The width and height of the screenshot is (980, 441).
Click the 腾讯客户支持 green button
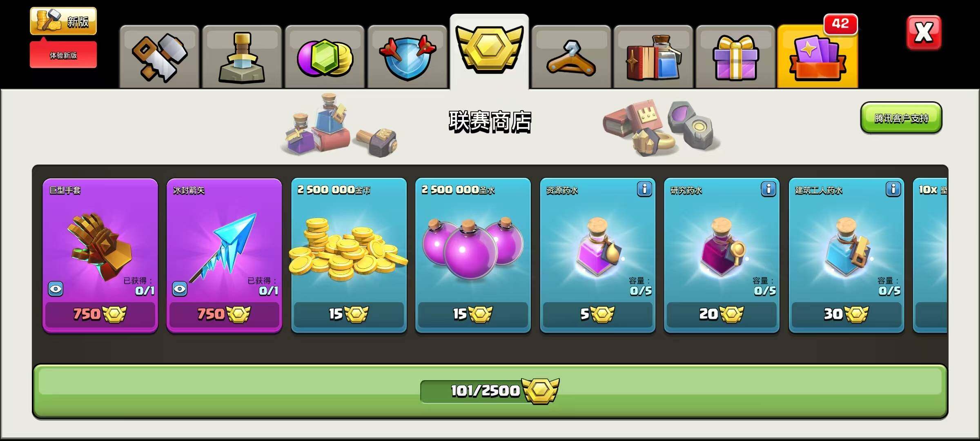[901, 118]
